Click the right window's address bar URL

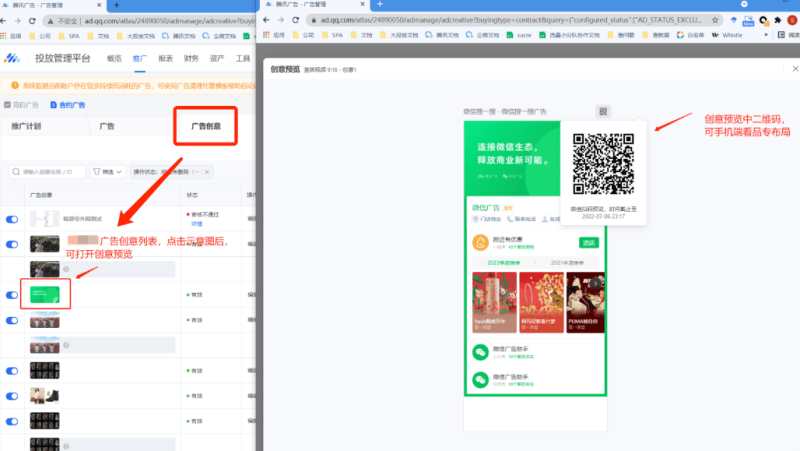pos(511,20)
